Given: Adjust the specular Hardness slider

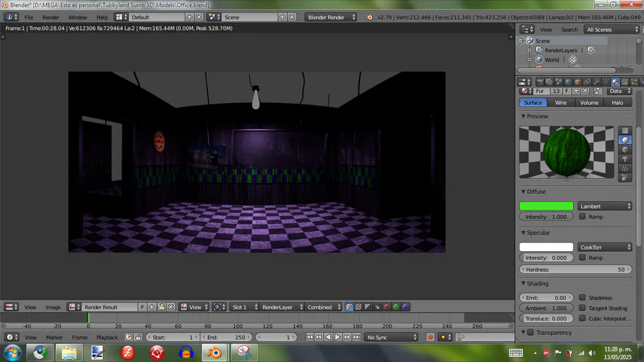Looking at the screenshot, I should click(x=575, y=270).
